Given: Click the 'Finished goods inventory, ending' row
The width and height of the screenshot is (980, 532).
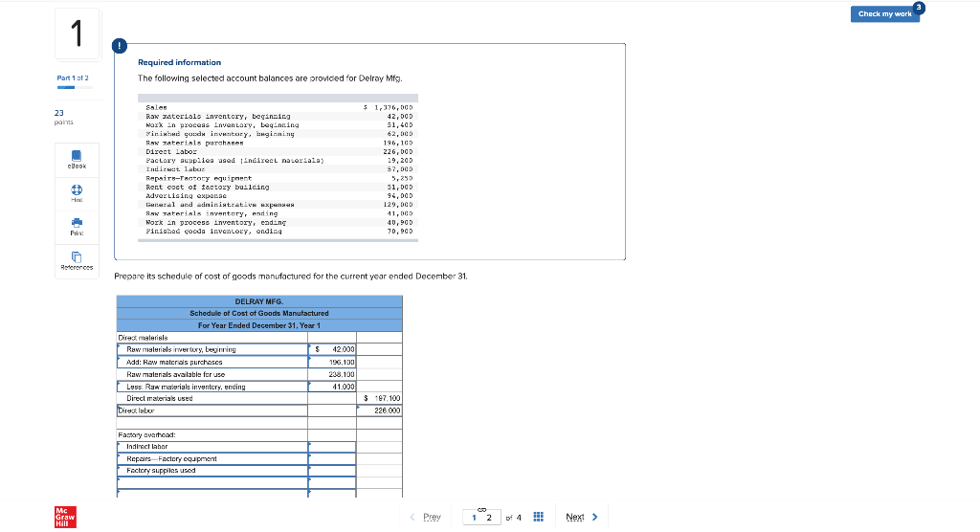Looking at the screenshot, I should tap(278, 232).
